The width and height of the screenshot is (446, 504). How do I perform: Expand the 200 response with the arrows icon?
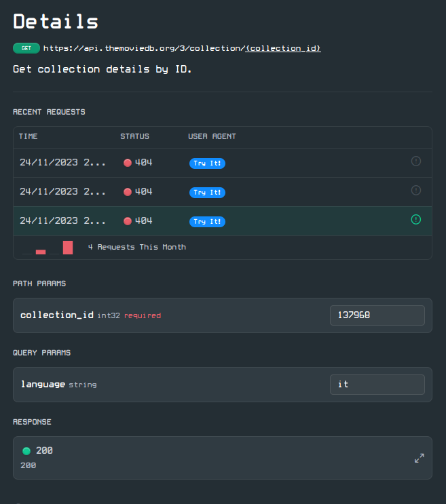(420, 458)
